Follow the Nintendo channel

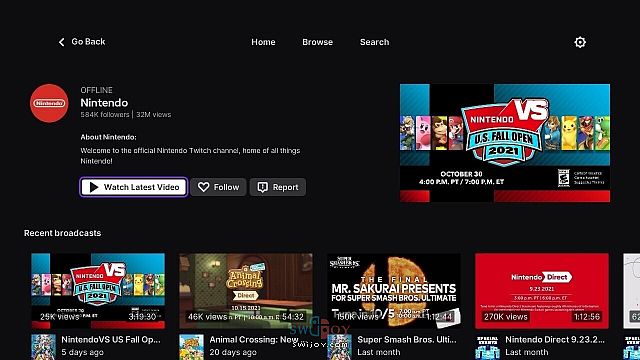coord(218,187)
